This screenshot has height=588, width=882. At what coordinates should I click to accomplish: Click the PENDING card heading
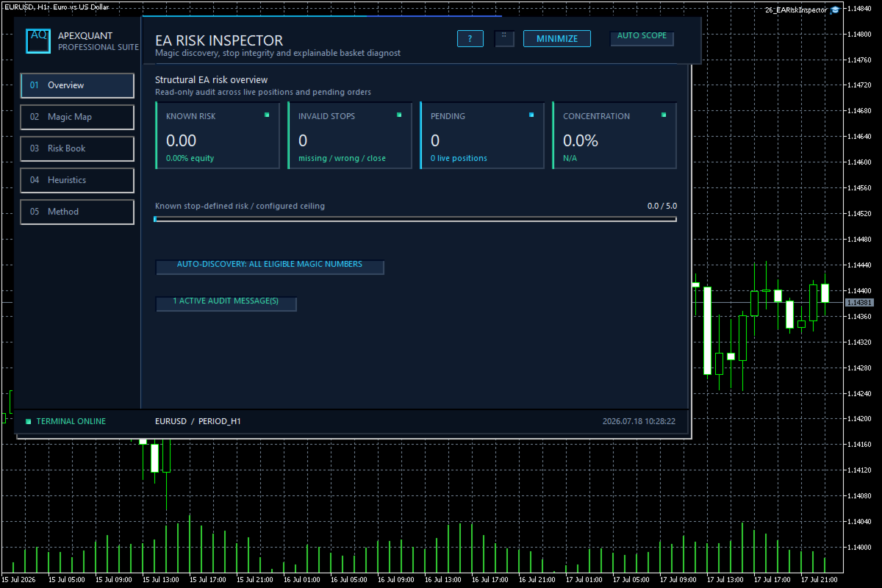point(448,116)
